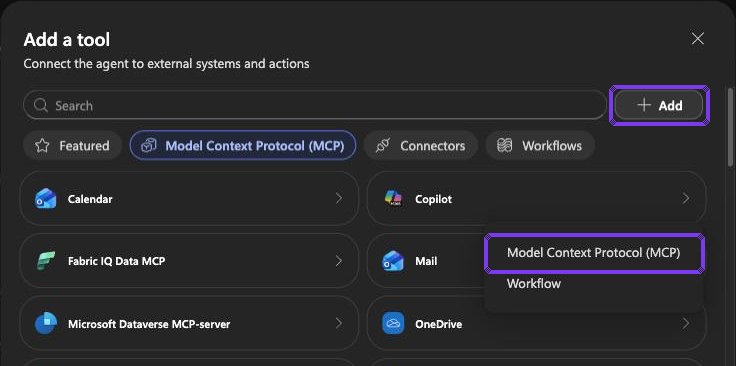Click the plug icon on Connectors

[383, 146]
